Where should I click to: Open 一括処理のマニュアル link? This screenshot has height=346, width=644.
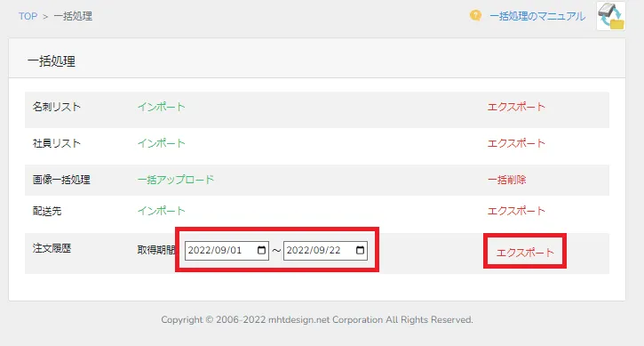[537, 16]
